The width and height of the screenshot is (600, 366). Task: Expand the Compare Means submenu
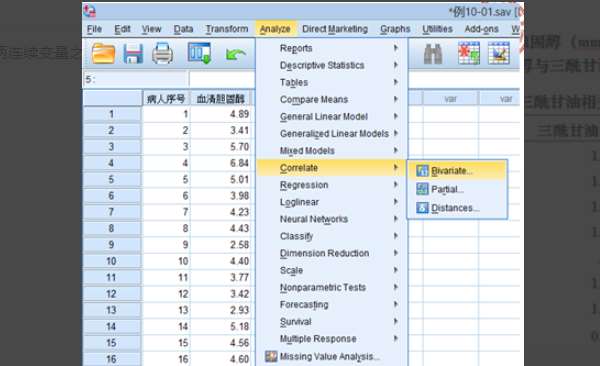tap(331, 100)
